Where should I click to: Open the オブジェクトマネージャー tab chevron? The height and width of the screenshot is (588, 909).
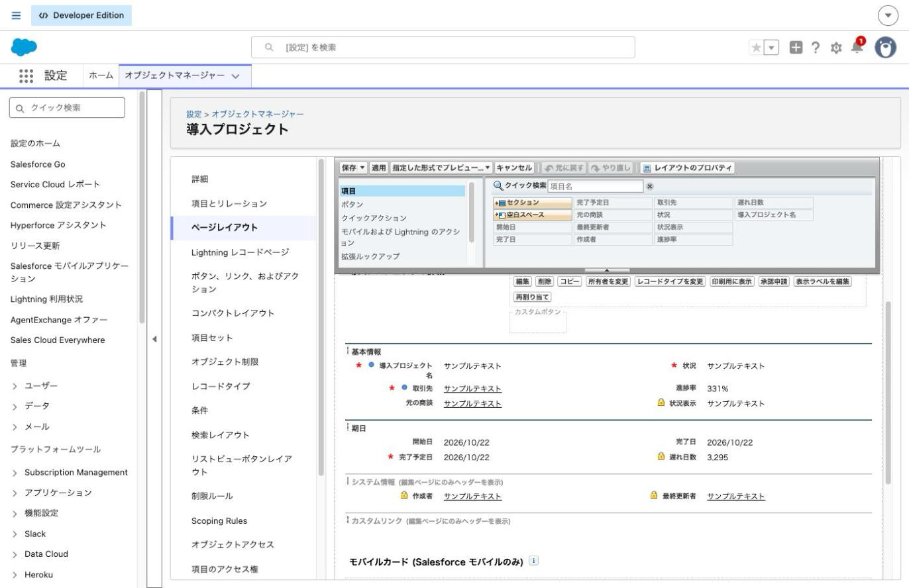[x=235, y=76]
